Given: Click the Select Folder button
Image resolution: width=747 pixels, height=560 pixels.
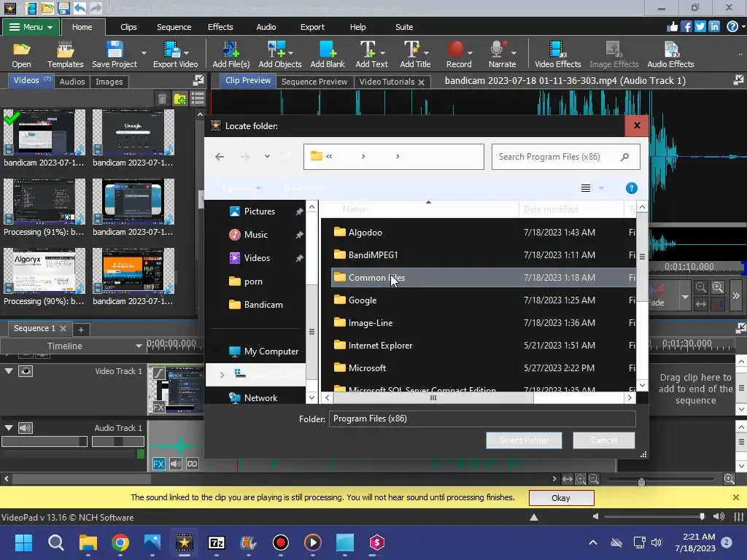Looking at the screenshot, I should [524, 440].
